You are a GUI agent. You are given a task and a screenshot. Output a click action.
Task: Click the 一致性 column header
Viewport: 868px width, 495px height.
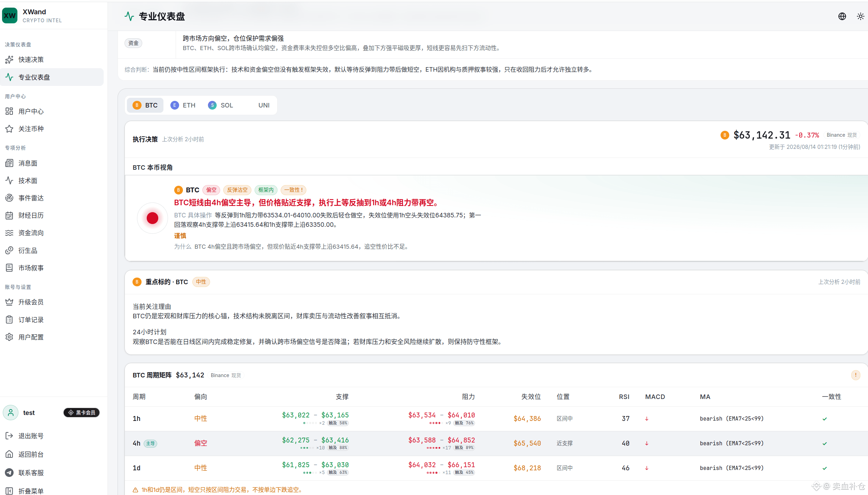[831, 397]
